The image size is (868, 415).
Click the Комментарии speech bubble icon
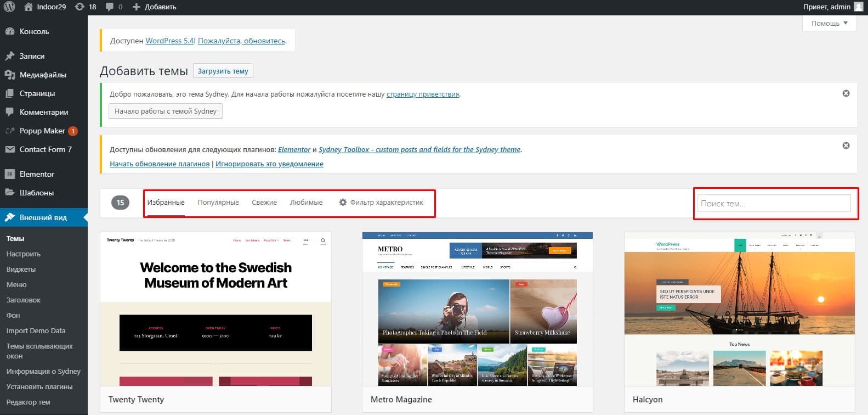click(x=9, y=112)
